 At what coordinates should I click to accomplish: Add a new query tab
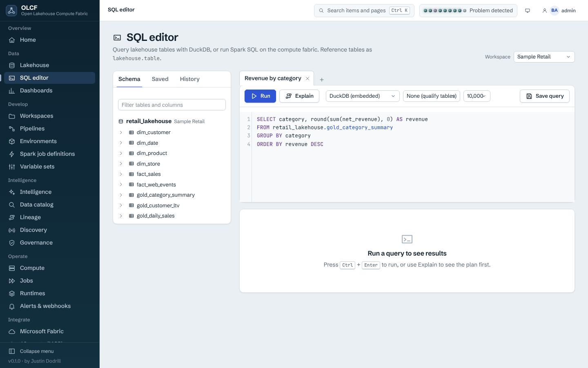[x=322, y=80]
